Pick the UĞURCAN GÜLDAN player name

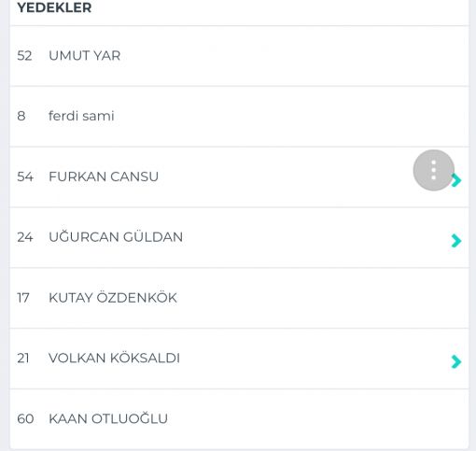click(x=116, y=236)
